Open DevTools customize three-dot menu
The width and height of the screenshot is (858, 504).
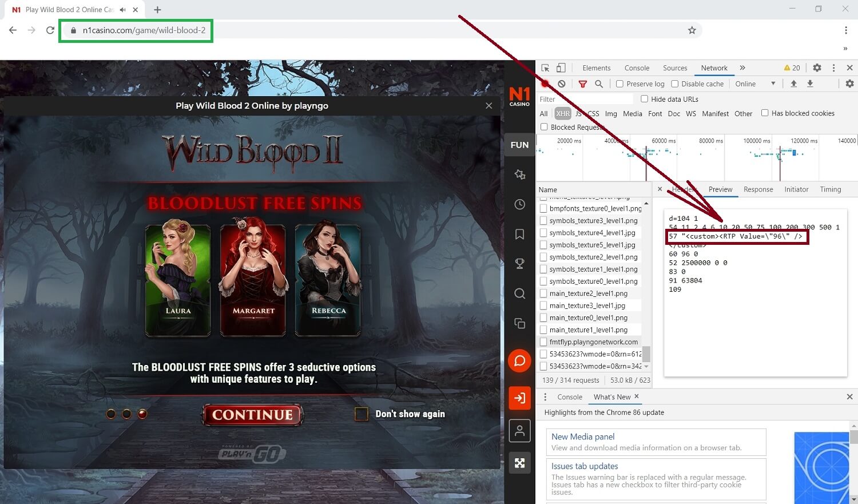(833, 68)
